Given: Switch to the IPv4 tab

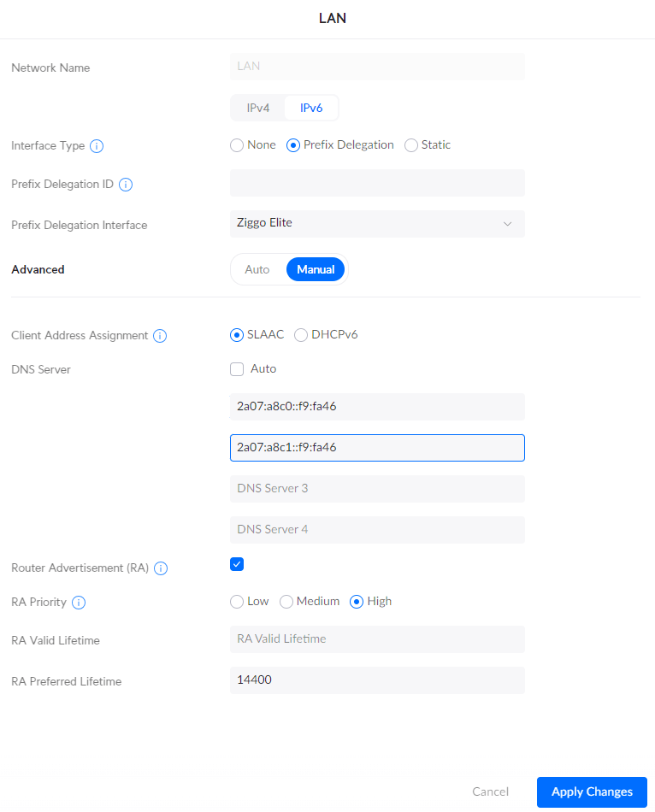Looking at the screenshot, I should [x=258, y=109].
